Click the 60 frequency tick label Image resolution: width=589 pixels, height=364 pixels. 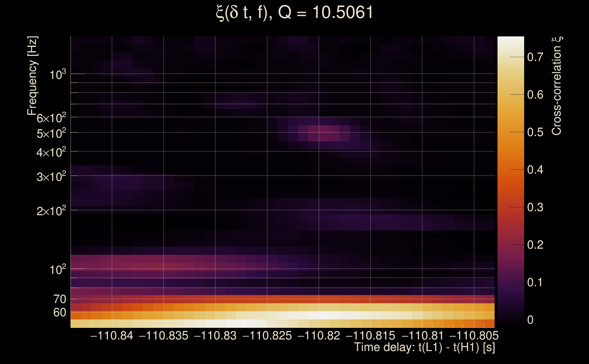(x=59, y=313)
